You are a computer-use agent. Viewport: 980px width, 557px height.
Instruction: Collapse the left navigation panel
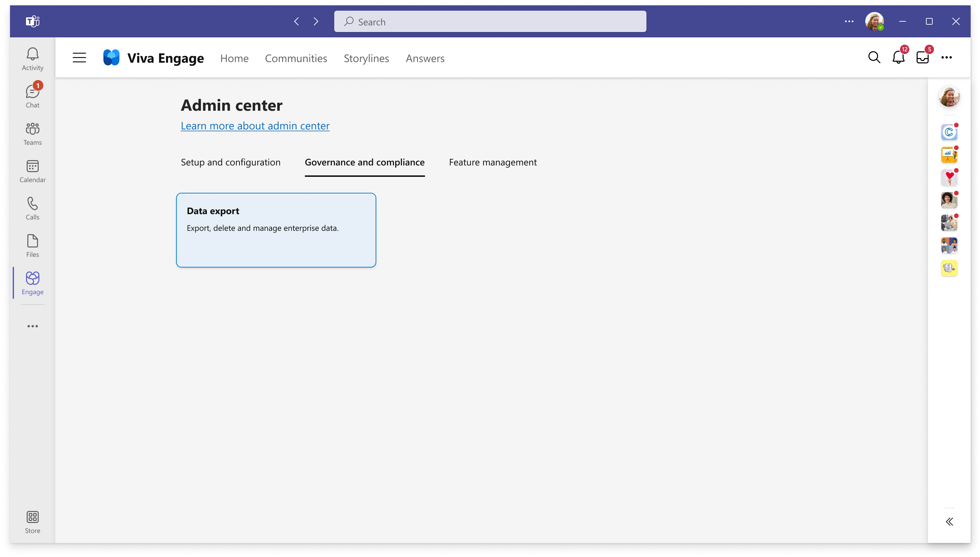point(79,58)
